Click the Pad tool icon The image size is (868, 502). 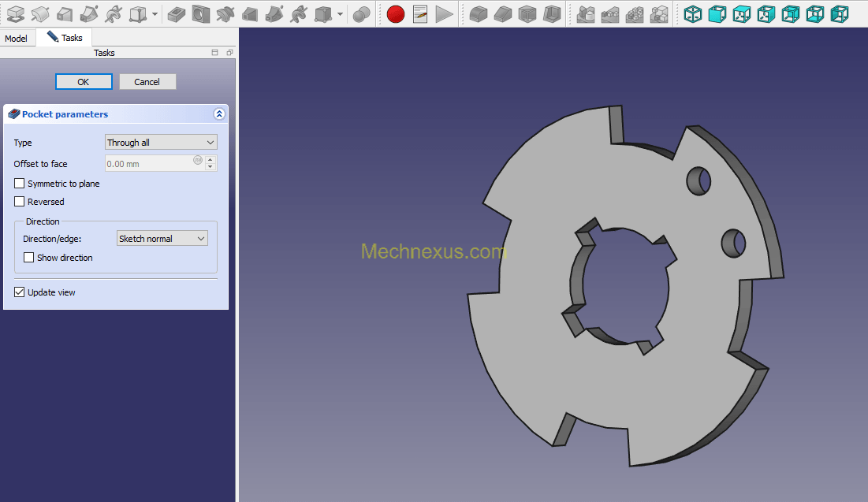point(15,13)
